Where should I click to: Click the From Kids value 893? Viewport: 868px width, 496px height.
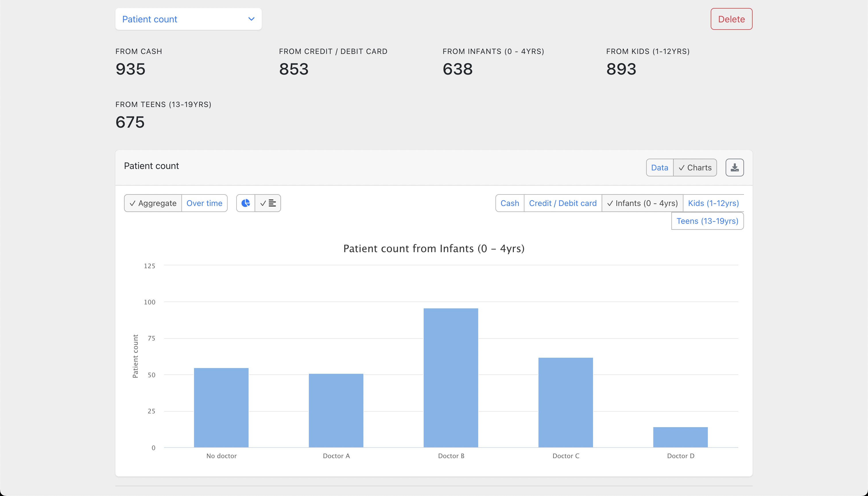[x=621, y=69]
